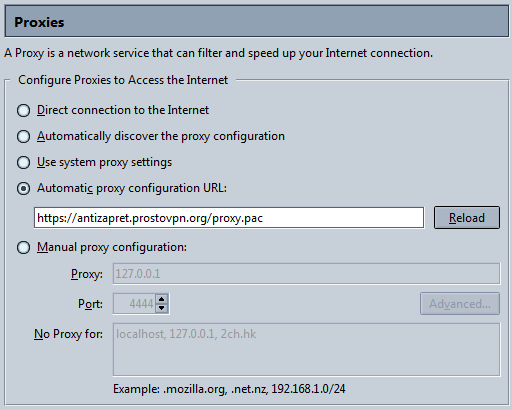The width and height of the screenshot is (512, 410).
Task: Click the No Proxy for text area
Action: 306,350
